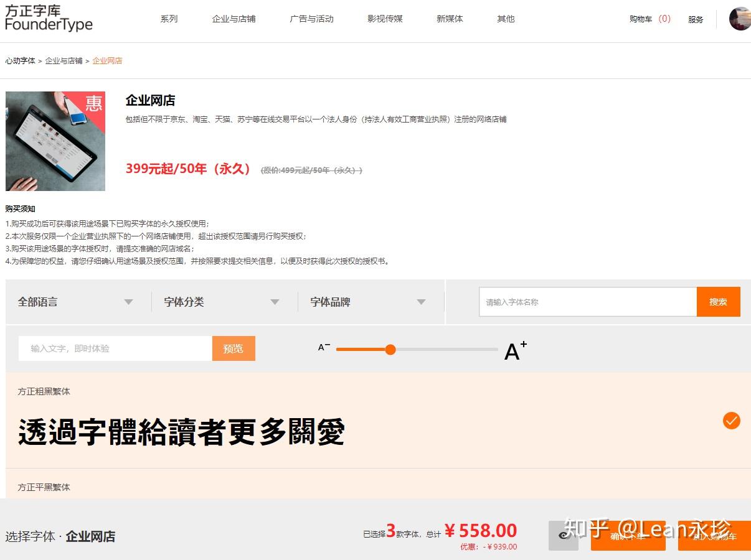This screenshot has width=751, height=560.
Task: Click the grey portion of font size slider
Action: pos(446,350)
